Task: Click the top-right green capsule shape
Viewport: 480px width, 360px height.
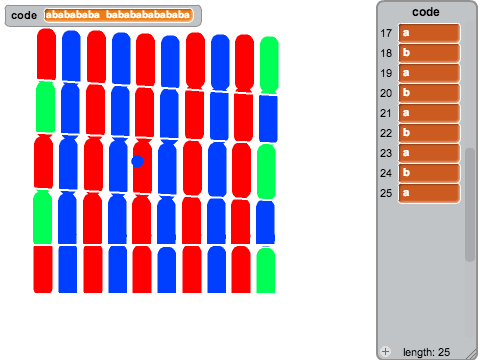Action: pyautogui.click(x=269, y=65)
